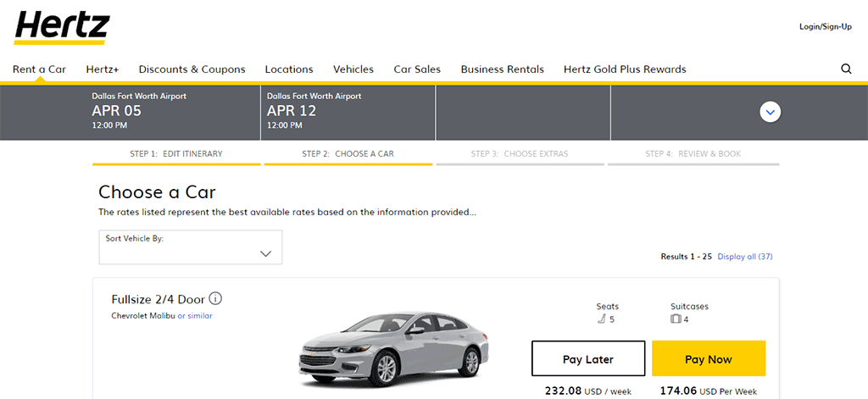Click the seats icon next to 5
The height and width of the screenshot is (399, 868).
[x=602, y=319]
